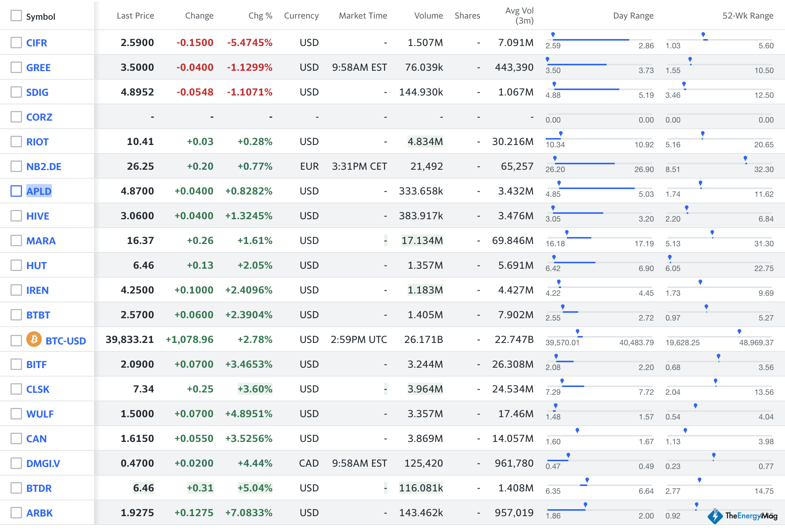Open the BTC-USD symbol link
The image size is (785, 532).
coord(65,341)
